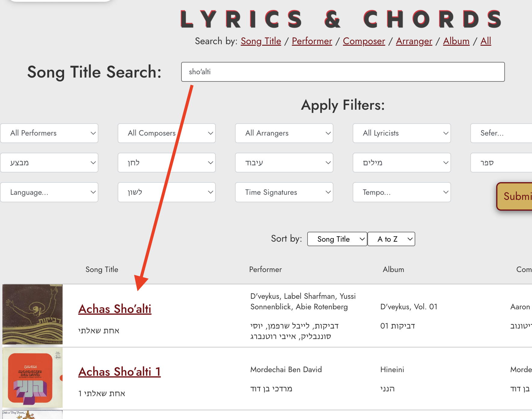Search by Album link
The width and height of the screenshot is (532, 419).
tap(456, 41)
